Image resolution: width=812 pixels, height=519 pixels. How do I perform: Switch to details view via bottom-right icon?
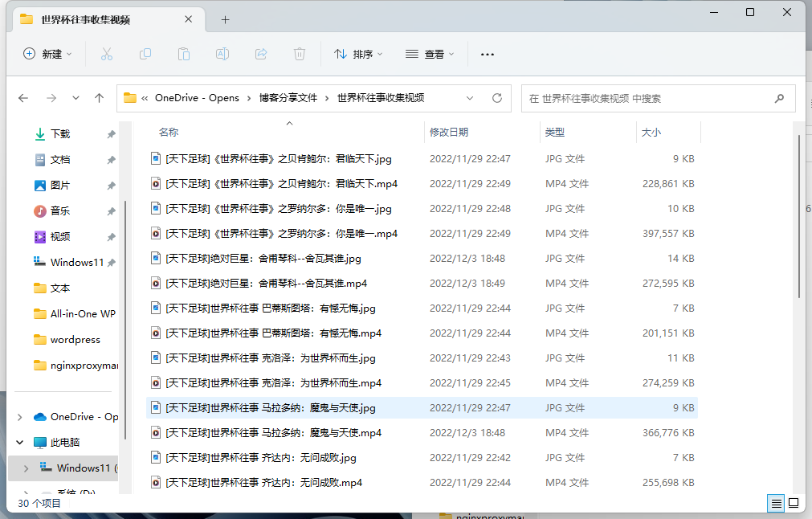(775, 503)
